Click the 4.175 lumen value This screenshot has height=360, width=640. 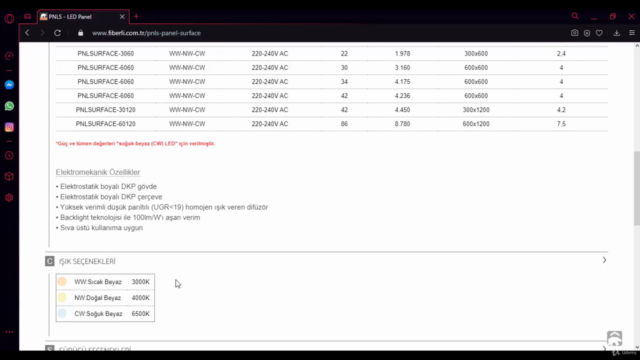(x=402, y=82)
